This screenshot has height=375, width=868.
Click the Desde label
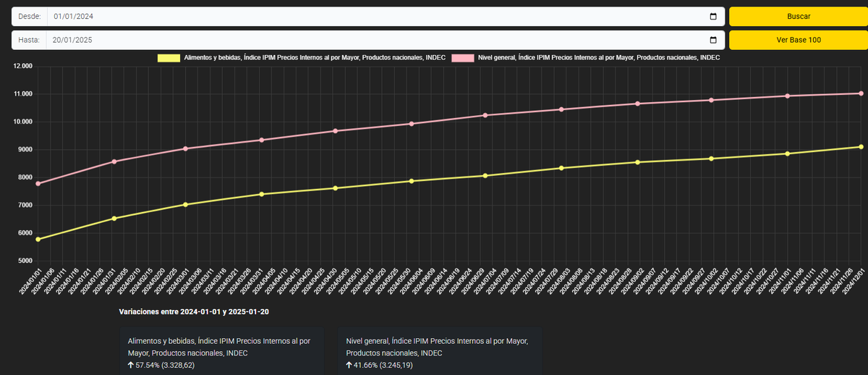pyautogui.click(x=29, y=17)
